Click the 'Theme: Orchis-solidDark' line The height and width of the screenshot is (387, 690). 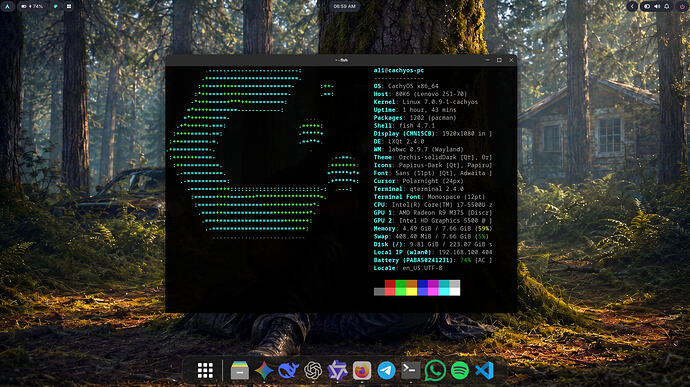433,158
